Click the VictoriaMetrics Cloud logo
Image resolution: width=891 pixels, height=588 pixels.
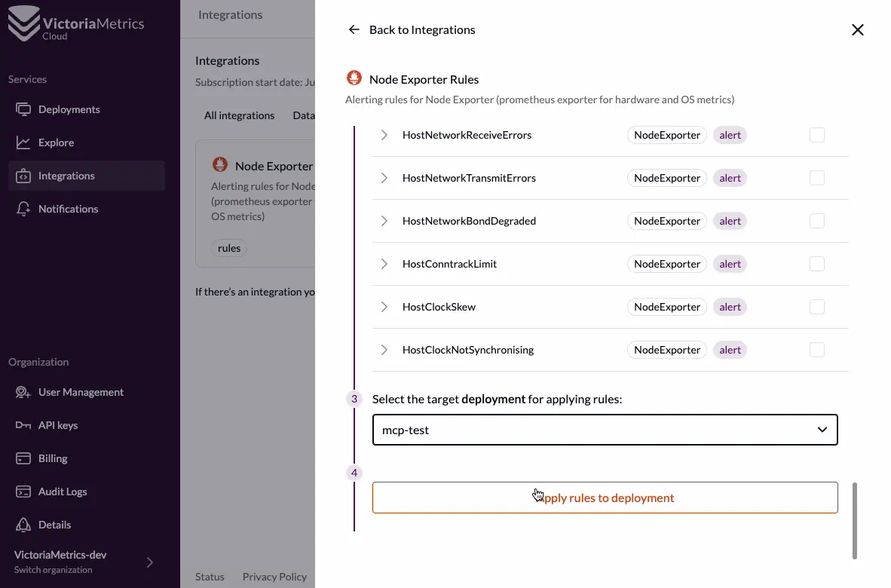pos(76,24)
